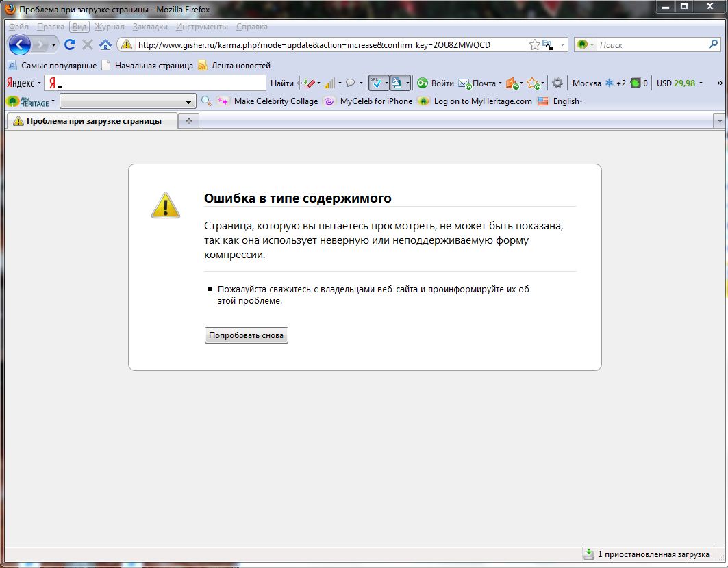
Task: Click the back navigation arrow
Action: pyautogui.click(x=20, y=45)
